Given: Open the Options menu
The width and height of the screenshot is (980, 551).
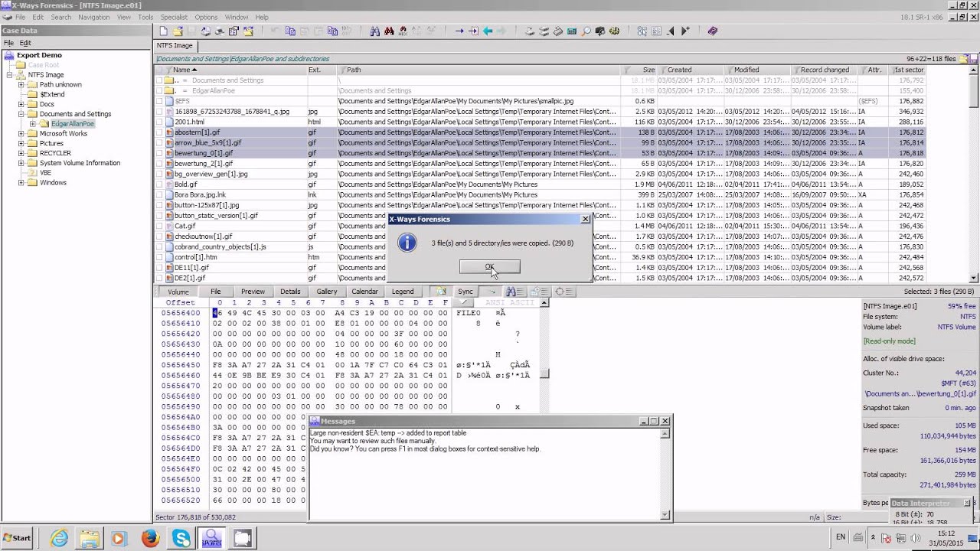Looking at the screenshot, I should [206, 17].
